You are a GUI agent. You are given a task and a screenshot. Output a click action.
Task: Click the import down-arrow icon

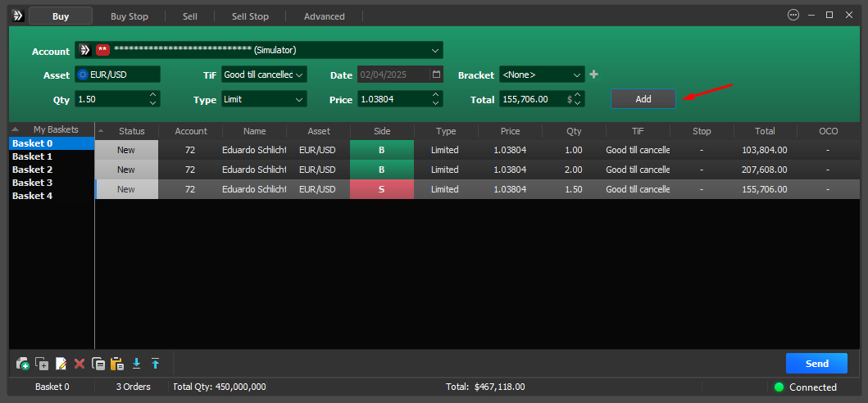tap(137, 364)
